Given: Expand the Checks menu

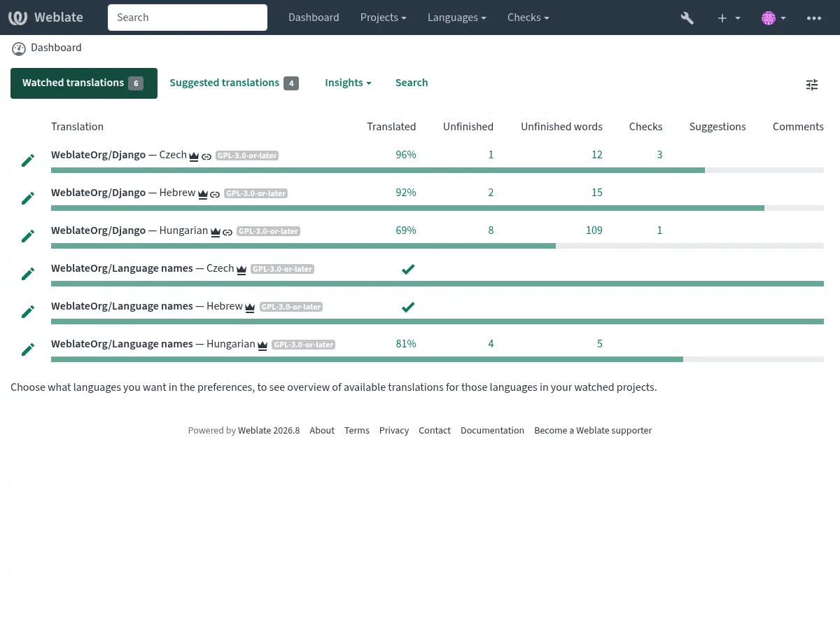Looking at the screenshot, I should (x=528, y=18).
